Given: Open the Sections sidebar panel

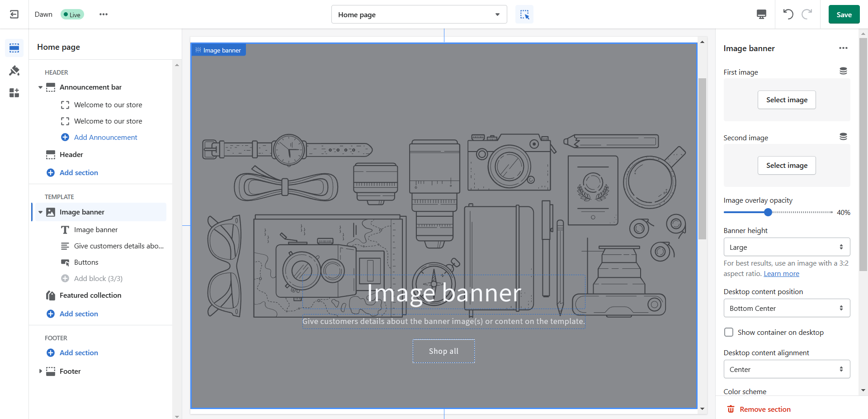Looking at the screenshot, I should [14, 48].
